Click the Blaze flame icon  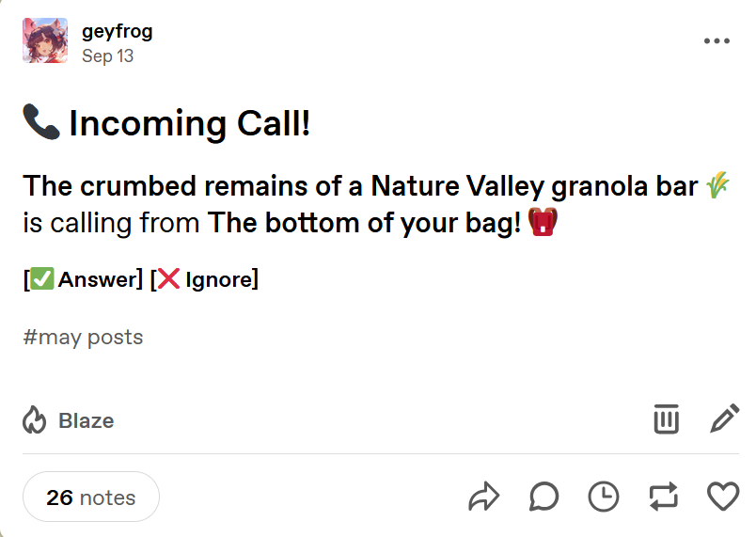34,419
